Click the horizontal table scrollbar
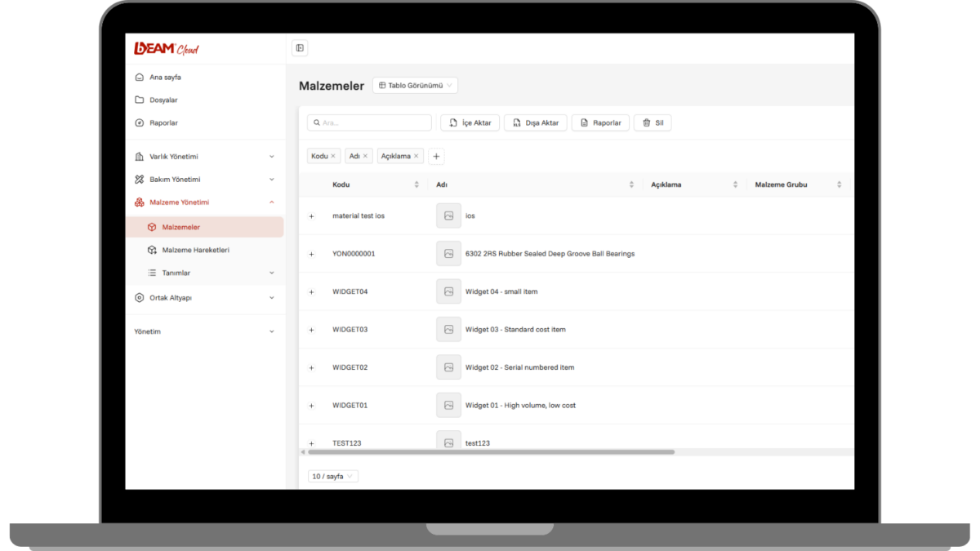The image size is (980, 551). (491, 451)
